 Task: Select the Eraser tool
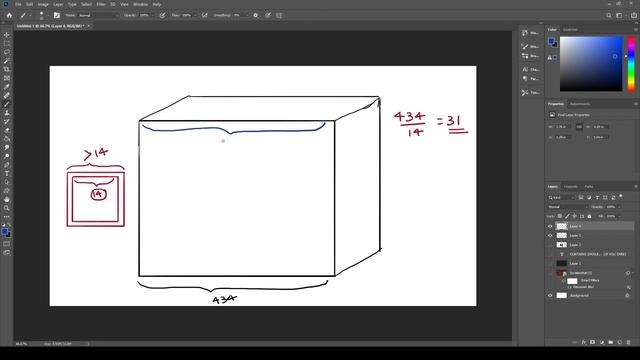click(7, 130)
